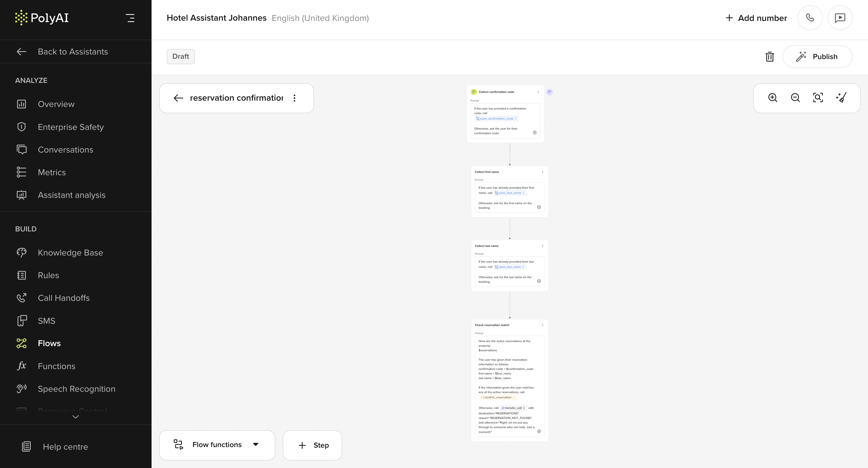Click the speech ear badge beside first step
Viewport: 868px width, 468px height.
(x=550, y=92)
